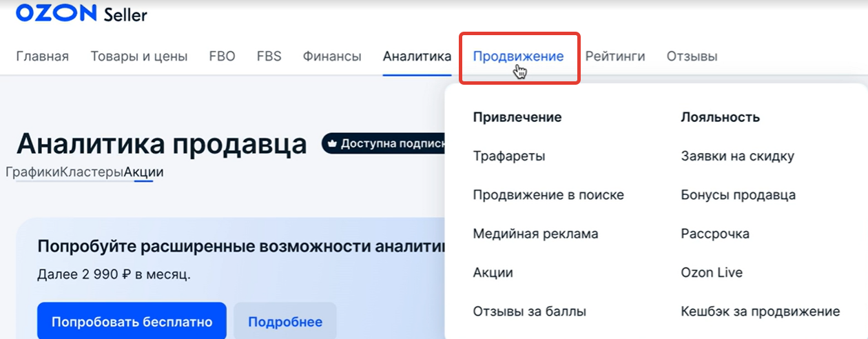This screenshot has width=868, height=339.
Task: Switch to the Акции sub-tab under heading
Action: click(x=144, y=172)
